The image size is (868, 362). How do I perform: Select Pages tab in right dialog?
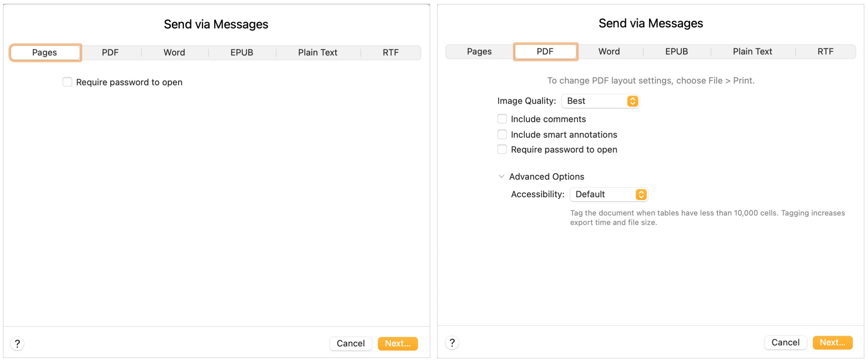[x=479, y=52]
